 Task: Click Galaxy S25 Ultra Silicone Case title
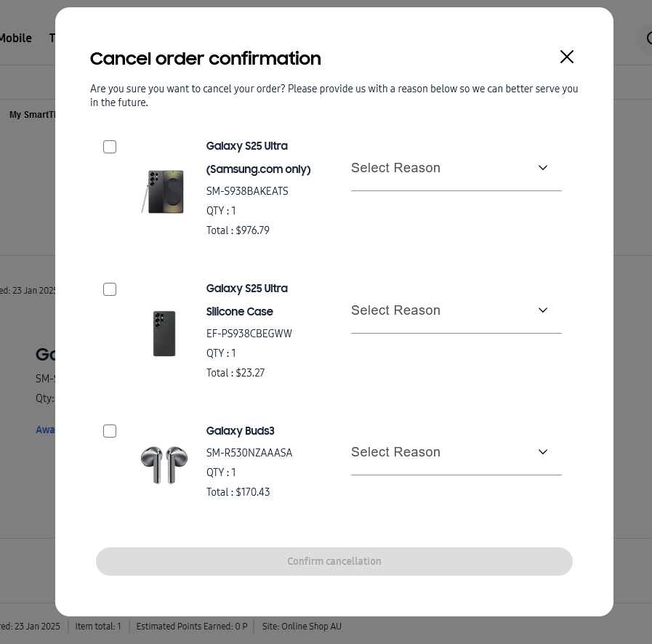(x=247, y=299)
